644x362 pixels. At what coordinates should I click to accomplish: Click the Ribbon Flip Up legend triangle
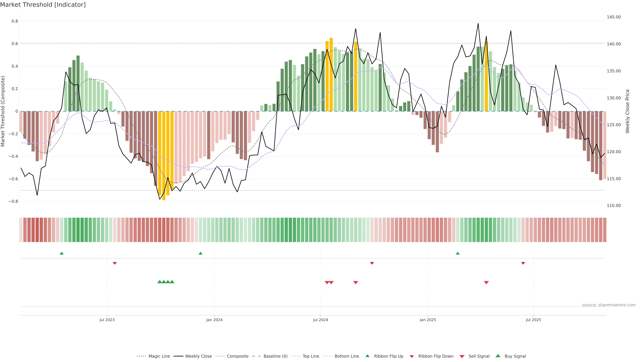[x=367, y=356]
